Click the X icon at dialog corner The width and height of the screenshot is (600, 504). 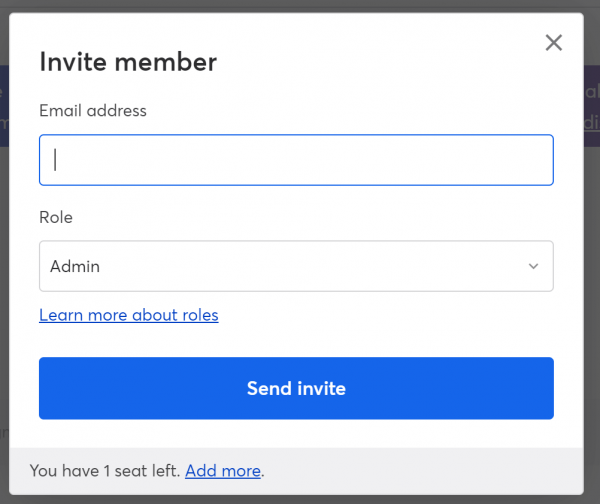[x=553, y=42]
